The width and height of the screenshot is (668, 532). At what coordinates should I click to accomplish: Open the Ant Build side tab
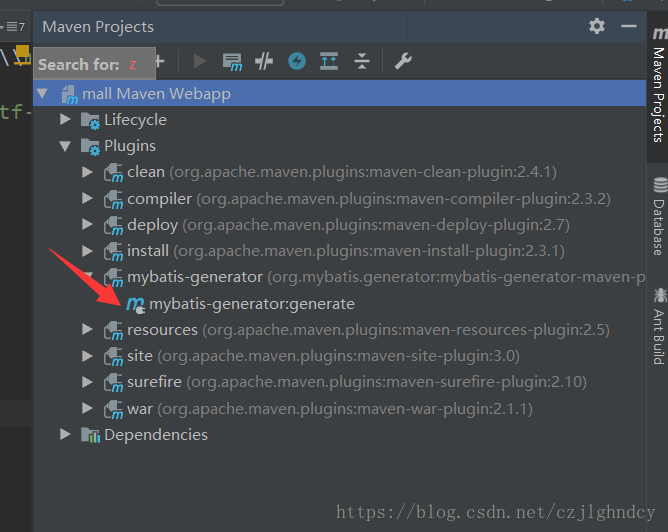tap(659, 326)
